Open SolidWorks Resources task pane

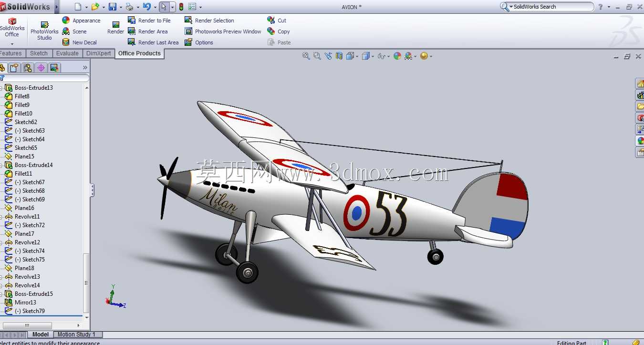[640, 84]
